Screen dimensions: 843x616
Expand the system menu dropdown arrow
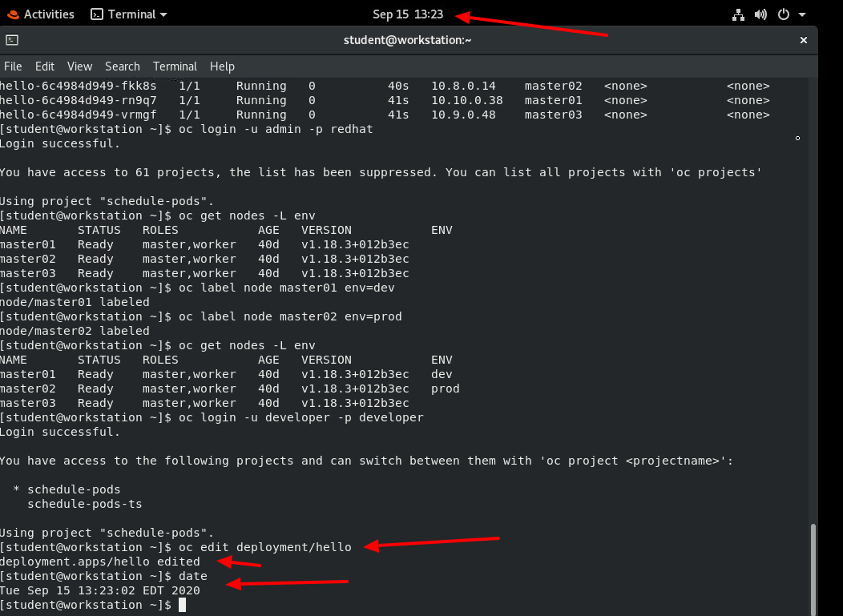point(802,14)
